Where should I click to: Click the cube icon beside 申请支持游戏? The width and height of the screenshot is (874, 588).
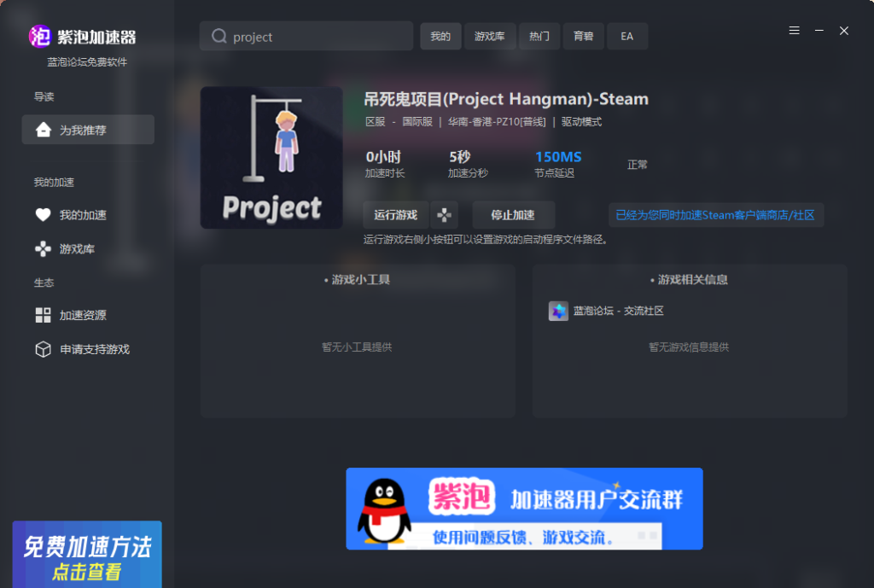pos(43,349)
